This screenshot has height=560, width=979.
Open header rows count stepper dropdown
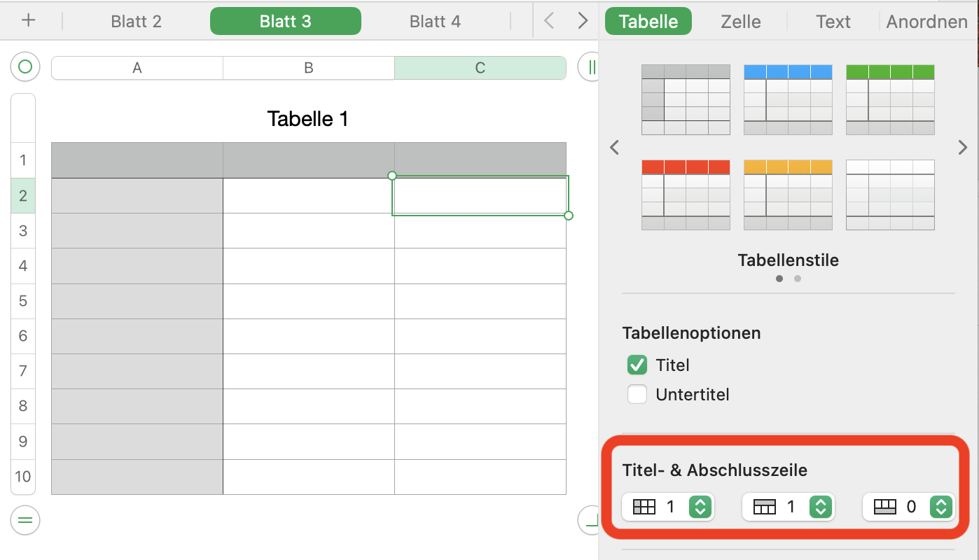(821, 507)
